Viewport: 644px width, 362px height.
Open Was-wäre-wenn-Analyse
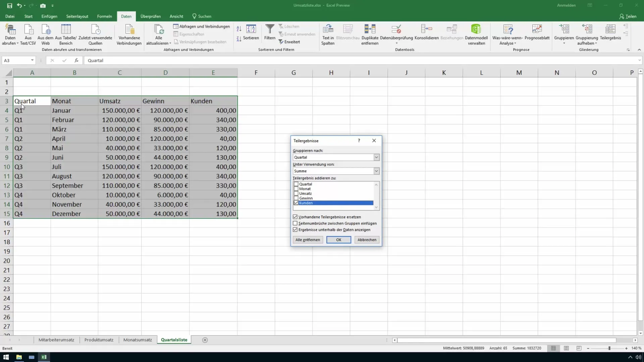click(x=507, y=35)
